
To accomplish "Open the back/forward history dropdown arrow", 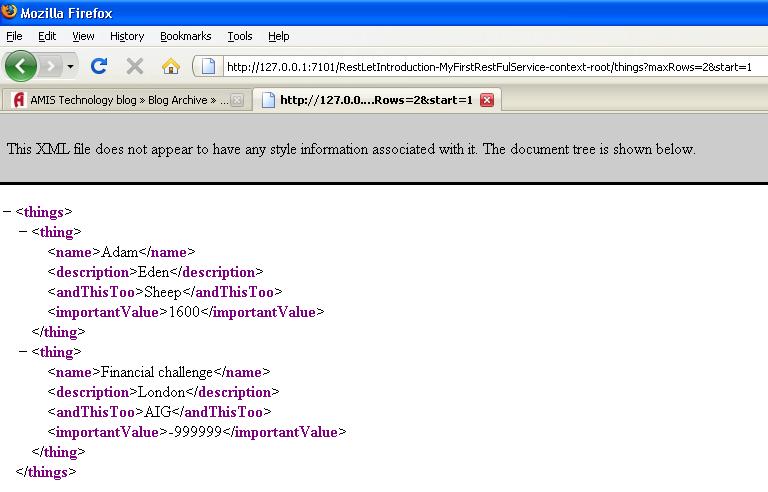I will coord(71,66).
